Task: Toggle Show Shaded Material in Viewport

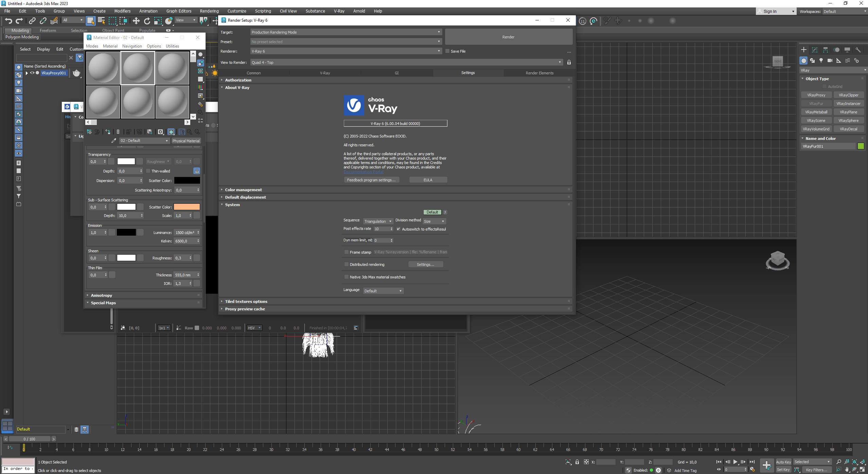Action: pos(171,132)
